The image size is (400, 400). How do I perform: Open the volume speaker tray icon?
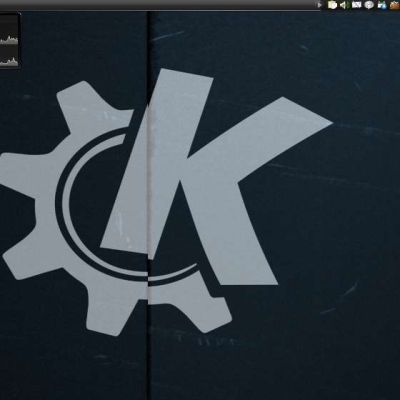(x=345, y=5)
